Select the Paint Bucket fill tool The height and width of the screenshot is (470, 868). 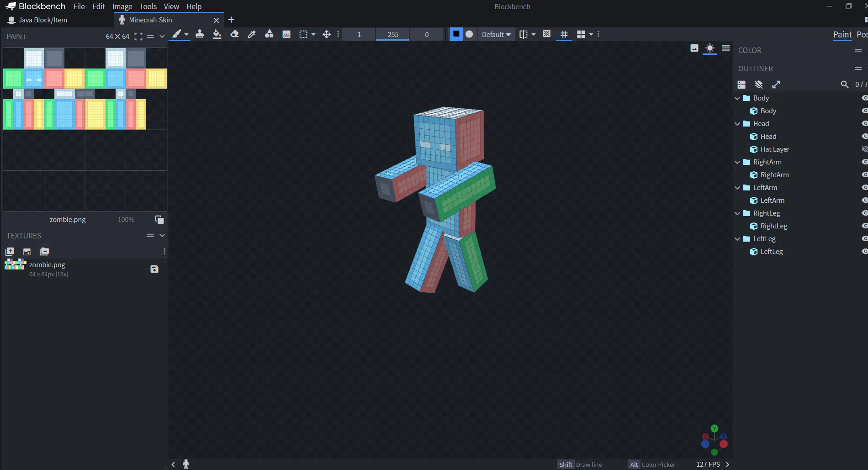click(x=217, y=34)
